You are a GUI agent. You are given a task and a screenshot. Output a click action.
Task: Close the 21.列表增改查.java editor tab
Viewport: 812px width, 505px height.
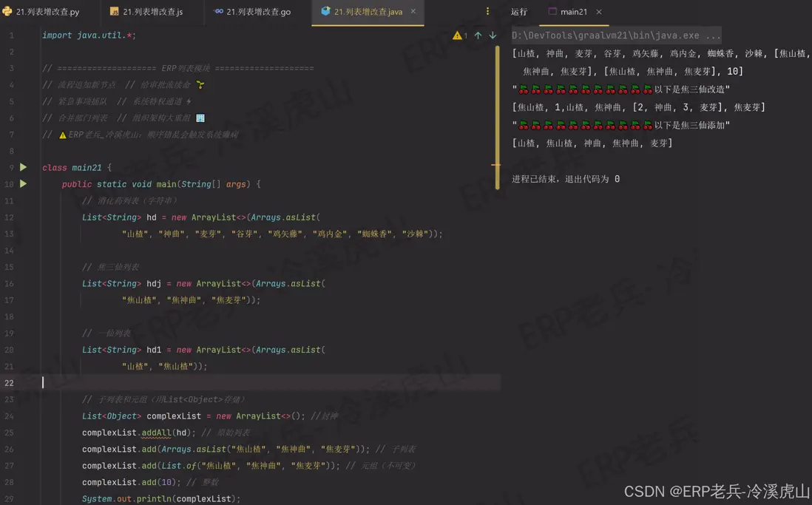pyautogui.click(x=413, y=12)
